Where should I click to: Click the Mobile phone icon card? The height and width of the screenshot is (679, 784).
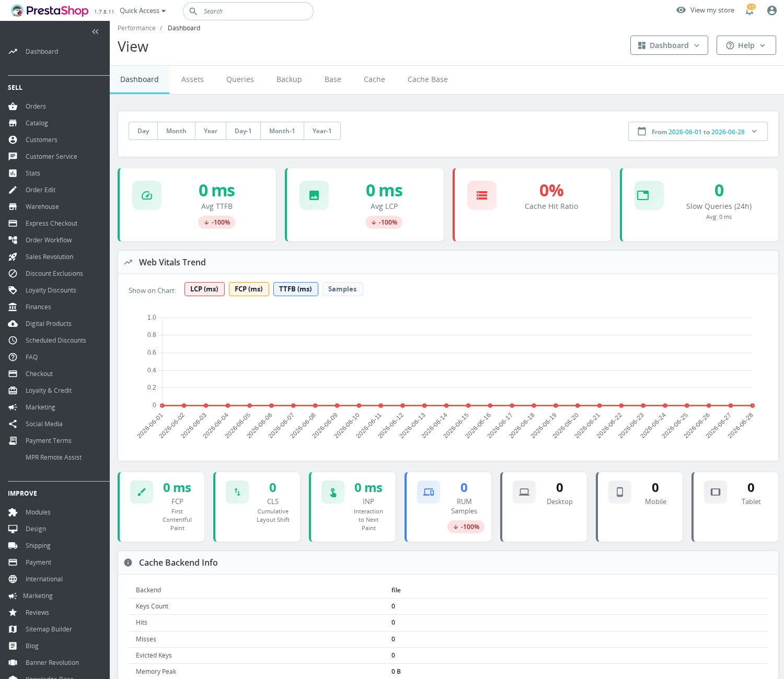pyautogui.click(x=620, y=492)
